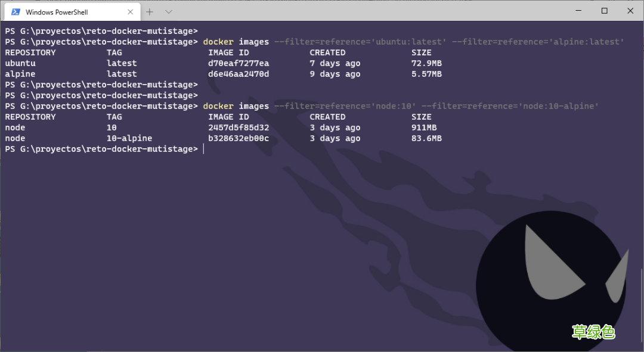The image size is (644, 352).
Task: Open a new terminal tab with plus button
Action: tap(149, 11)
